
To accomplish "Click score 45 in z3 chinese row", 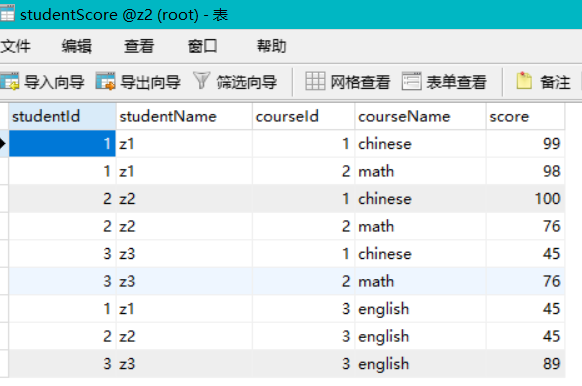I will point(526,253).
